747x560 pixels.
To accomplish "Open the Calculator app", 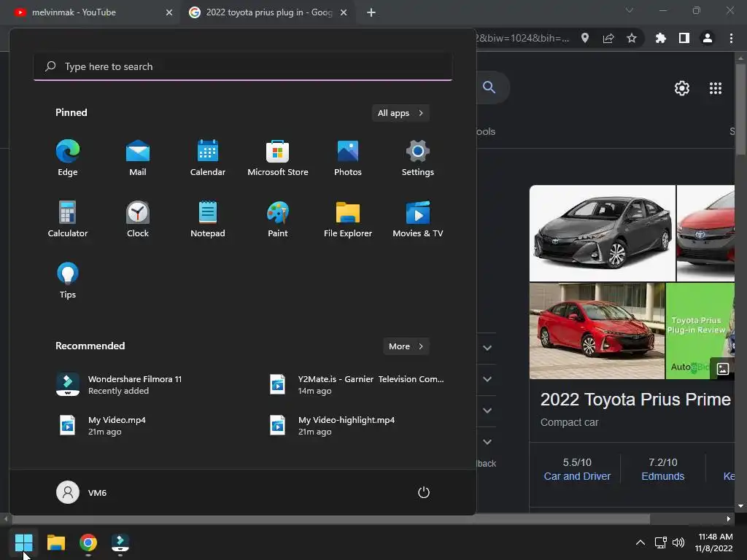I will pos(68,219).
